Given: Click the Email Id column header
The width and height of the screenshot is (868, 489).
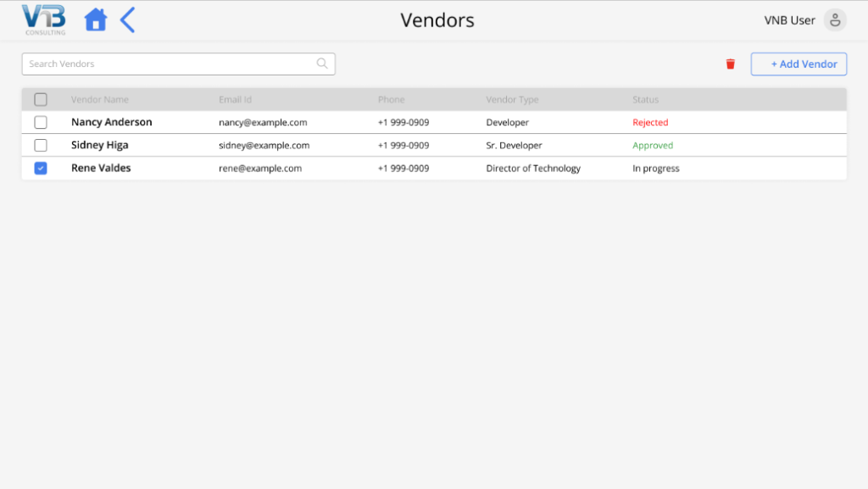Looking at the screenshot, I should click(235, 99).
